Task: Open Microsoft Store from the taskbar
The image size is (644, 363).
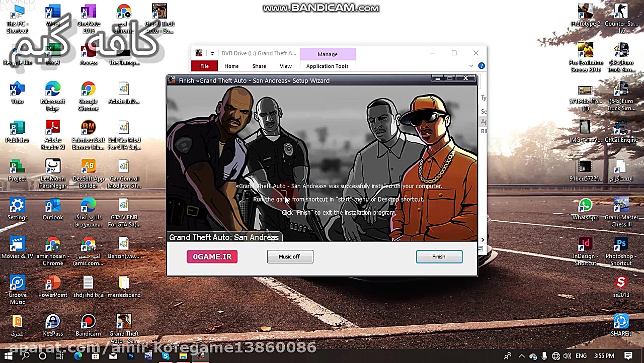Action: (x=95, y=356)
